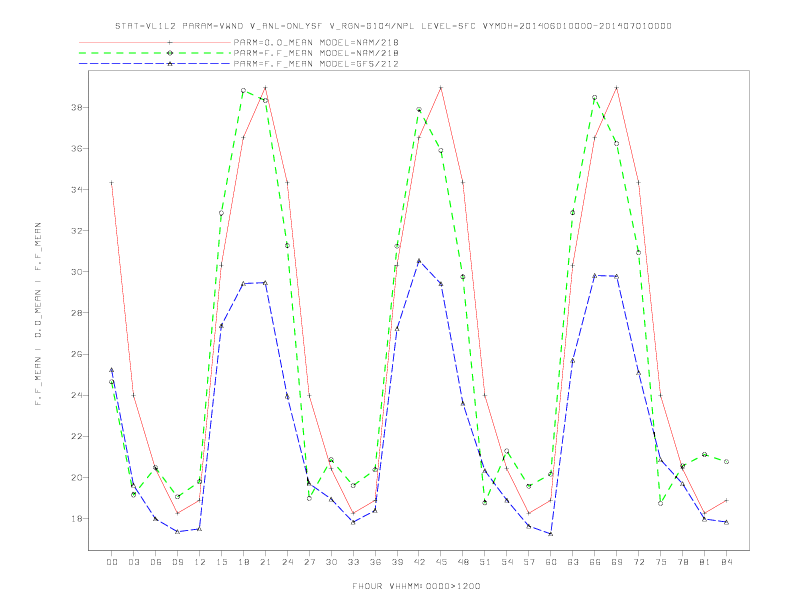Click y-axis tick label 34
The height and width of the screenshot is (612, 792).
point(77,189)
